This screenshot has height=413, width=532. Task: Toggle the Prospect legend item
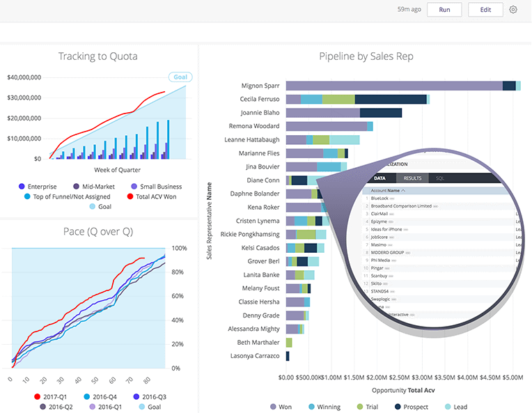(x=412, y=407)
